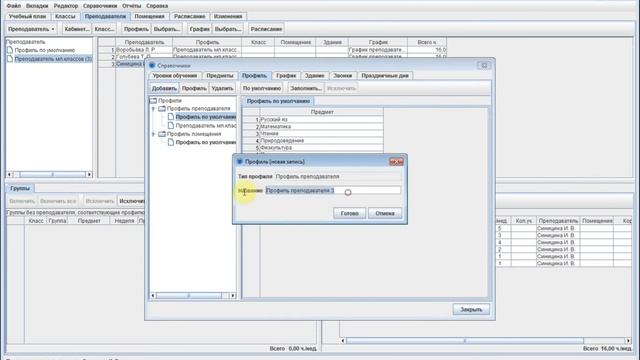Click the Профиль (новая запись) dialog title icon

240,162
